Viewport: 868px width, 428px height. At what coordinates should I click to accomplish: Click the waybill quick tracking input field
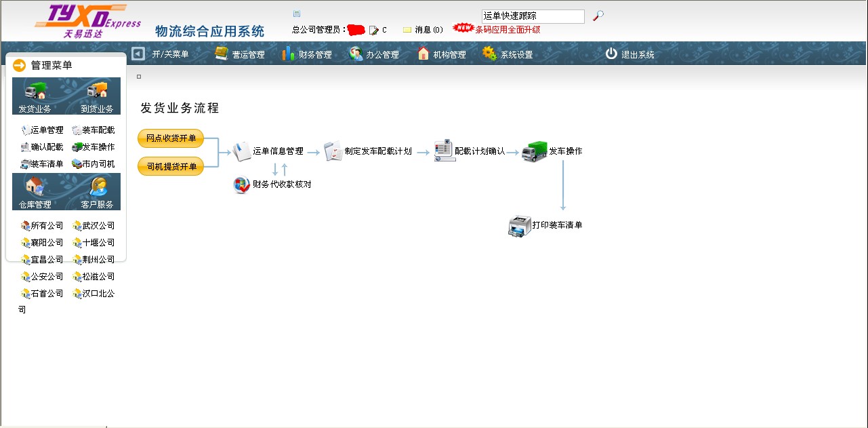point(533,16)
